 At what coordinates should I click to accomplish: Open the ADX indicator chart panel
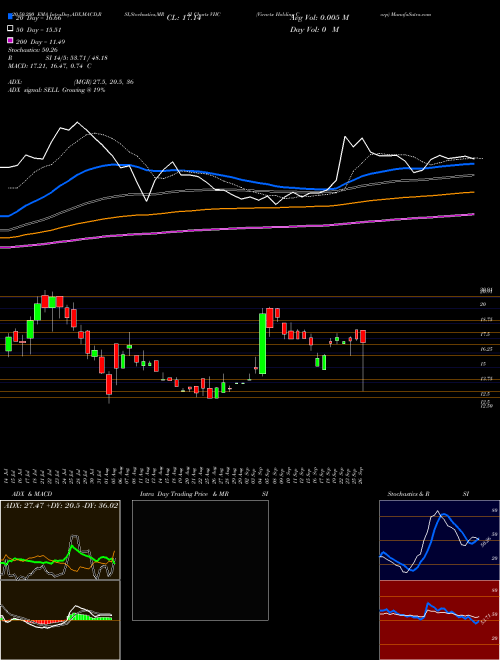coord(60,540)
